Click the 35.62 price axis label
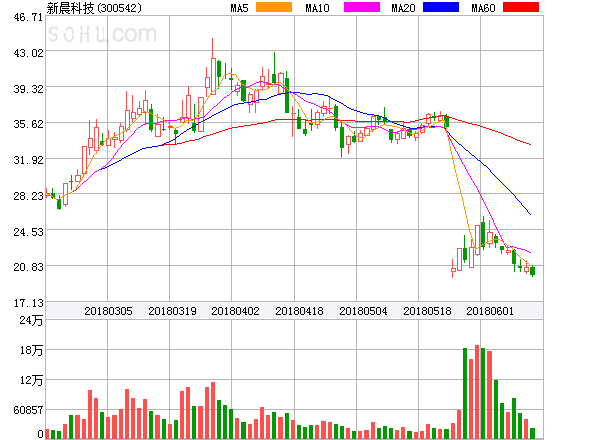The height and width of the screenshot is (440, 600). (29, 124)
